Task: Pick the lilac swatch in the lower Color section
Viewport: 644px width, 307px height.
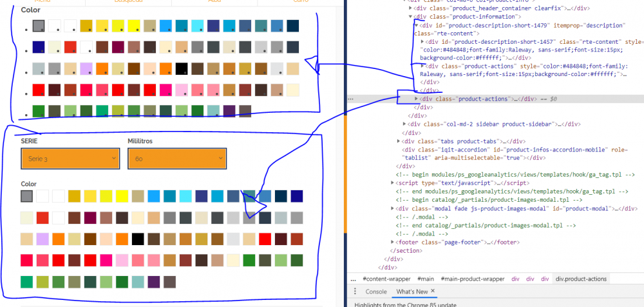Action: point(43,239)
